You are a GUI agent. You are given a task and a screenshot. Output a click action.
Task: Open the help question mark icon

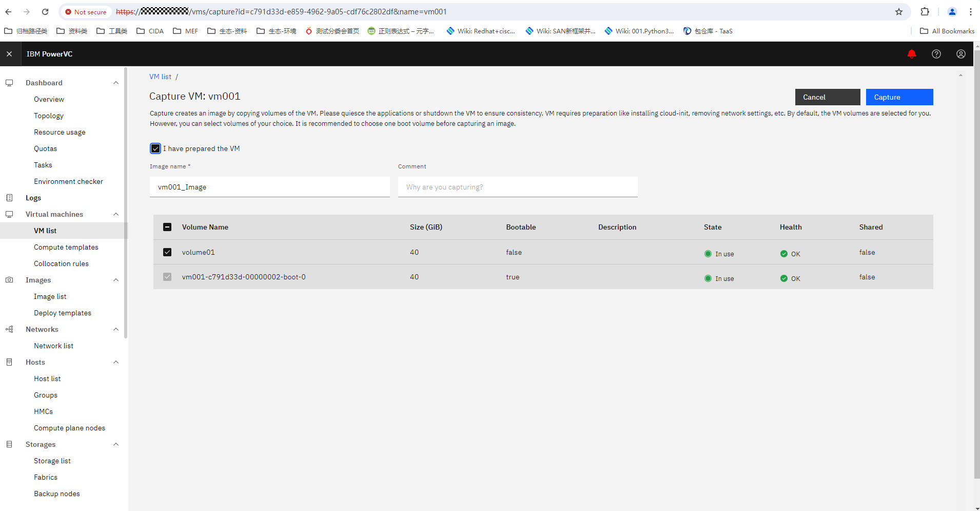tap(936, 54)
